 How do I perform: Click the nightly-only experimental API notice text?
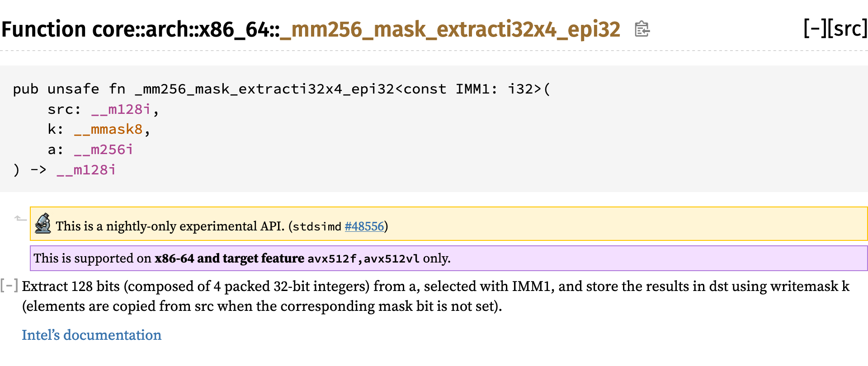(x=170, y=226)
